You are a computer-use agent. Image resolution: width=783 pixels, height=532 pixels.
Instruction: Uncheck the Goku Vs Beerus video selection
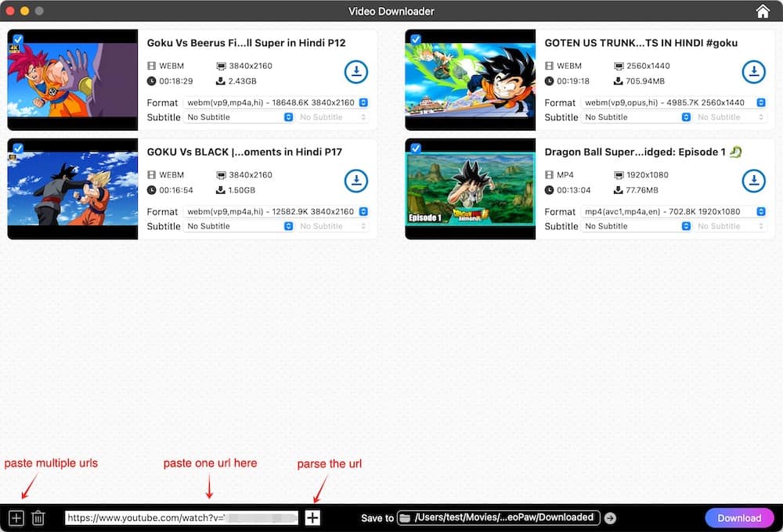coord(20,37)
